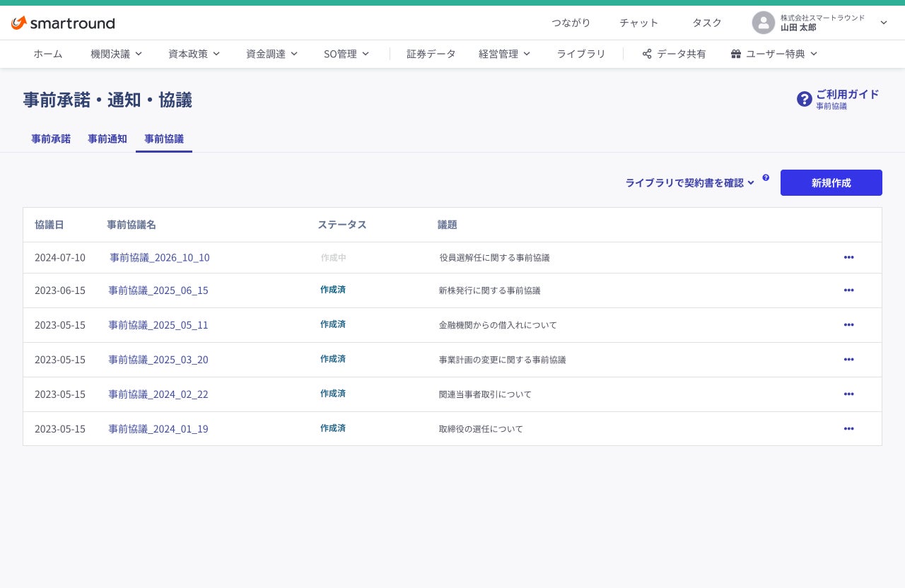The height and width of the screenshot is (588, 905).
Task: Open more options for 事前協議_2025_03_20 row
Action: [x=848, y=360]
